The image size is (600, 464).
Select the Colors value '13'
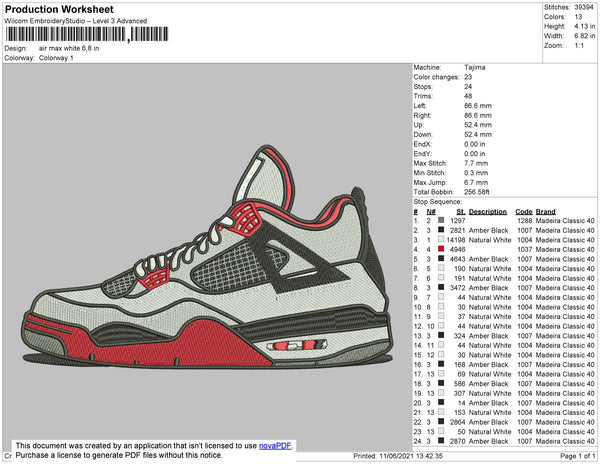click(578, 17)
